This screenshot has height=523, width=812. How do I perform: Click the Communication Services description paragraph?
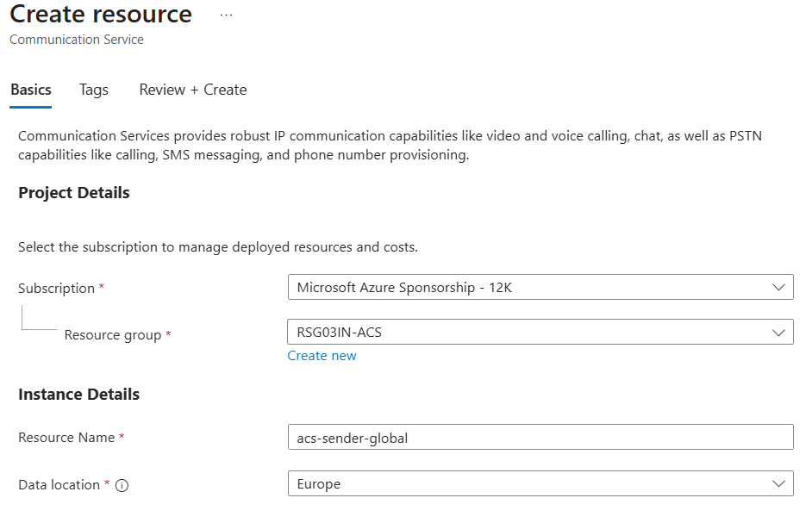click(x=390, y=146)
